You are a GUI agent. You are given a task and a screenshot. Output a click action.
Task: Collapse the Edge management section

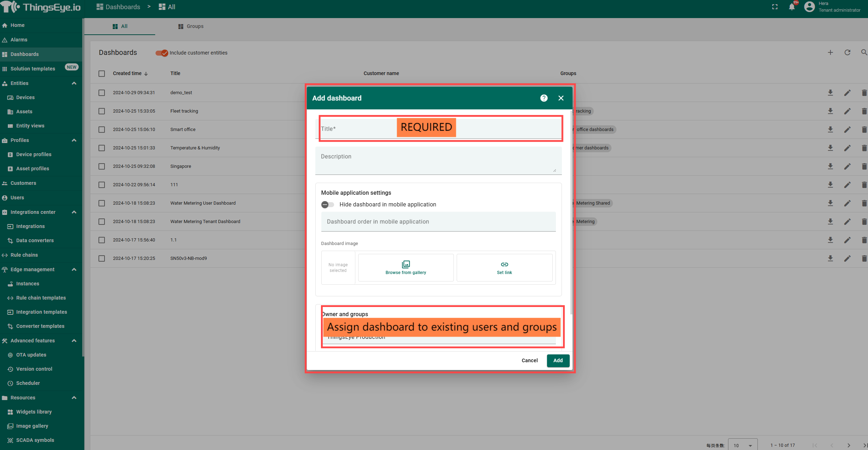pyautogui.click(x=74, y=269)
